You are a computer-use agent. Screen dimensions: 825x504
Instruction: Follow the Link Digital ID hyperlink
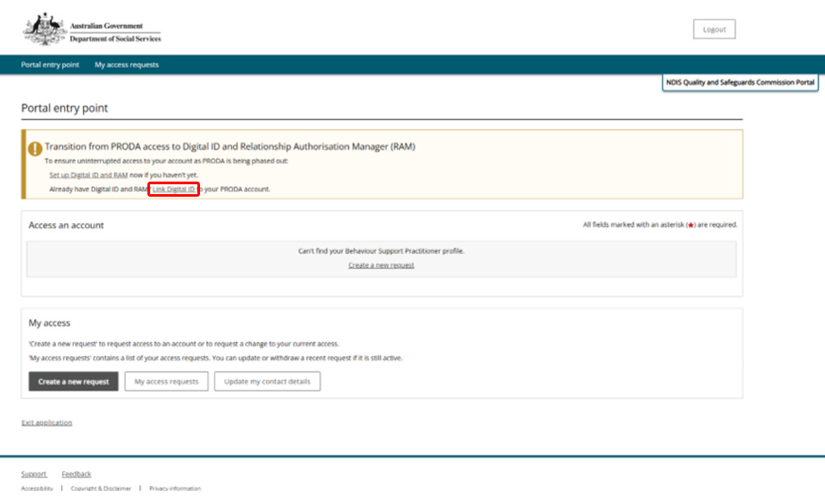(x=174, y=189)
